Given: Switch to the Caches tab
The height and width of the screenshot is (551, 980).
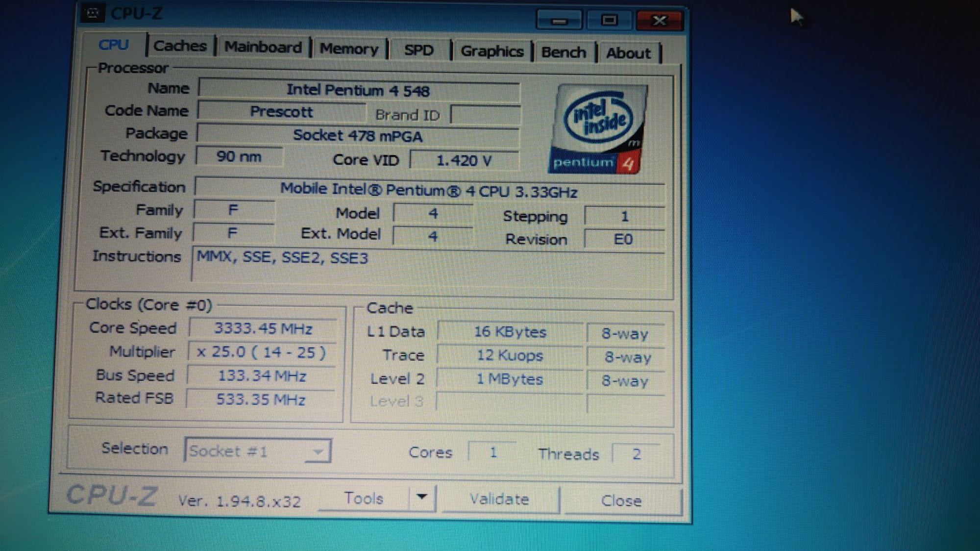Looking at the screenshot, I should (180, 46).
